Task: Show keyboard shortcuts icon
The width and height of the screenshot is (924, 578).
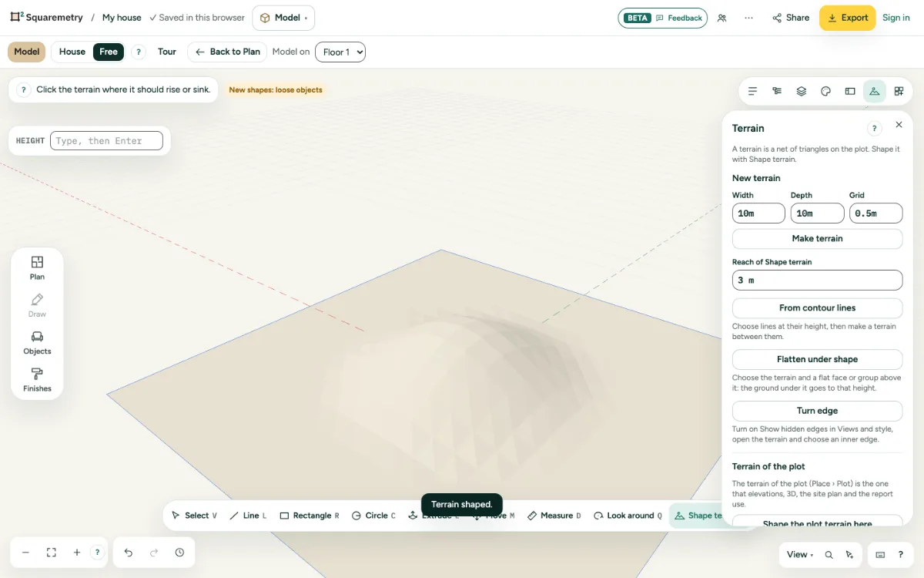Action: click(x=880, y=555)
